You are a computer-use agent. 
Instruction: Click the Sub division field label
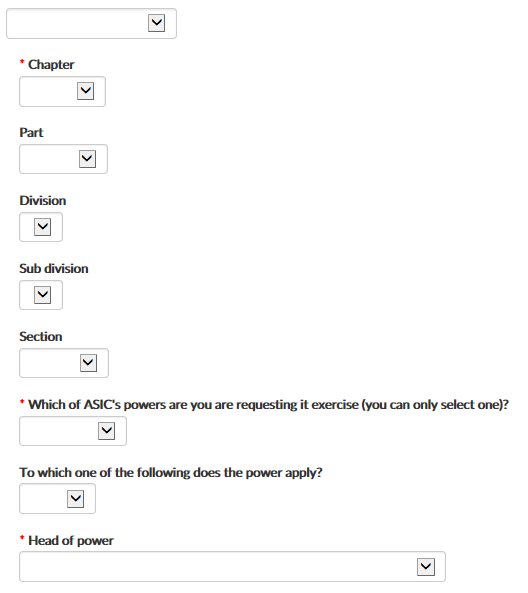[54, 269]
